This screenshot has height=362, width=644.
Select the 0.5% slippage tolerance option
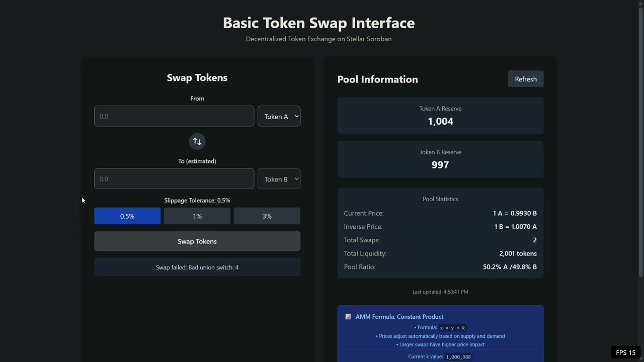127,216
